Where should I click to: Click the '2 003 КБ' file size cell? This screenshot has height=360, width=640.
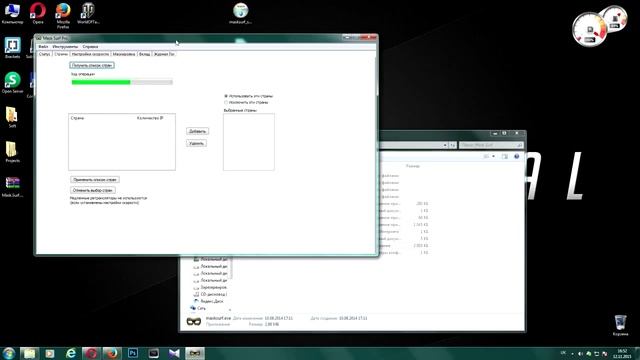420,246
